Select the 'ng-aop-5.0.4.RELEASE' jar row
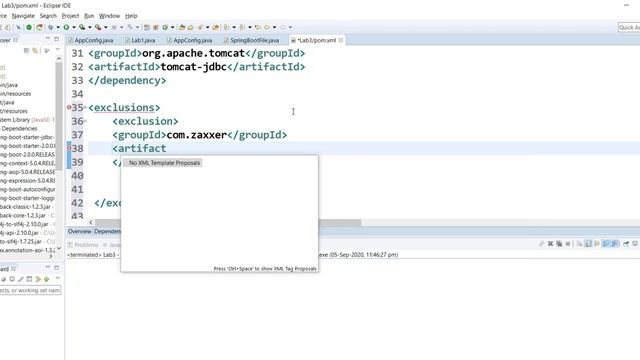 tap(27, 172)
